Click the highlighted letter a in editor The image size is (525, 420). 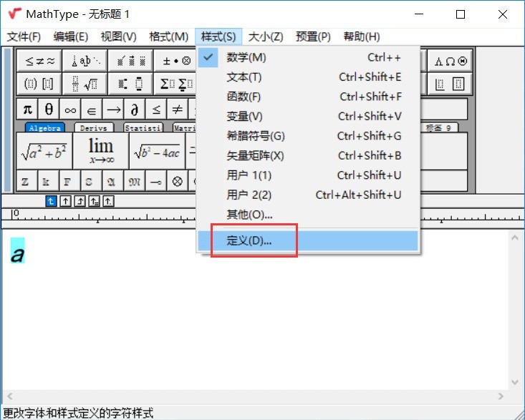(17, 250)
